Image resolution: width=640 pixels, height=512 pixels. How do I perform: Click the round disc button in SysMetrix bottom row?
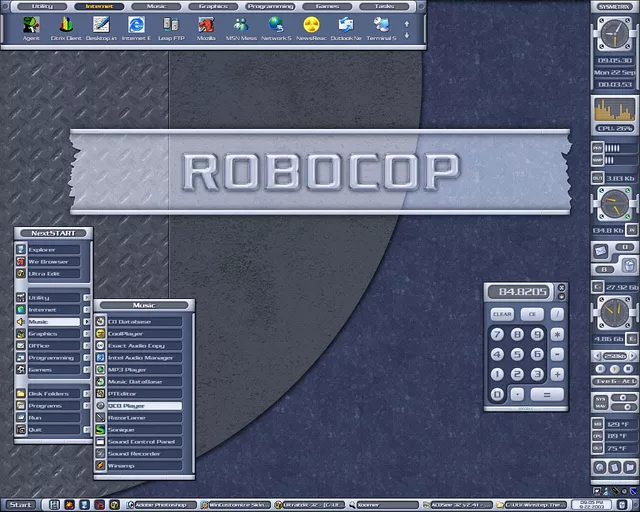[x=600, y=467]
